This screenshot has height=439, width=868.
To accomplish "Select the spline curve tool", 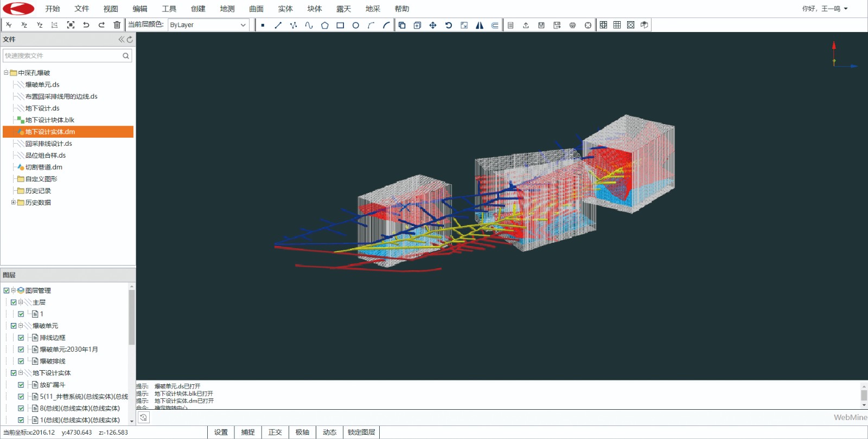I will [x=309, y=25].
